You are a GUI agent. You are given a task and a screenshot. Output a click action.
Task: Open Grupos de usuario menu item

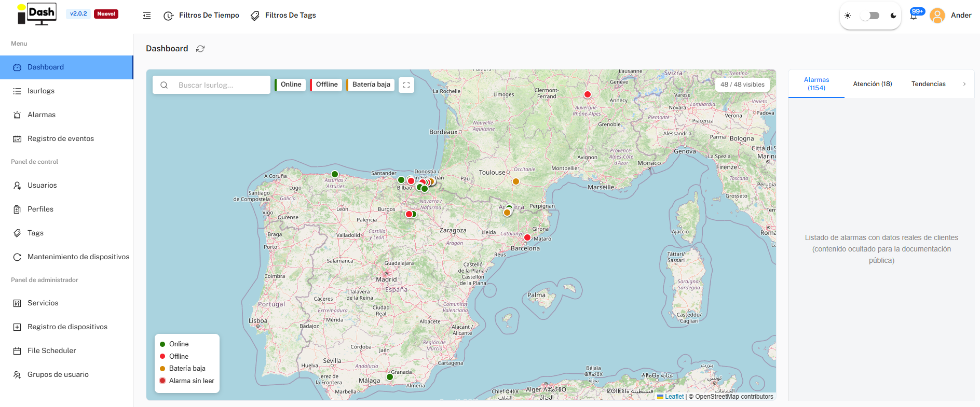tap(66, 375)
